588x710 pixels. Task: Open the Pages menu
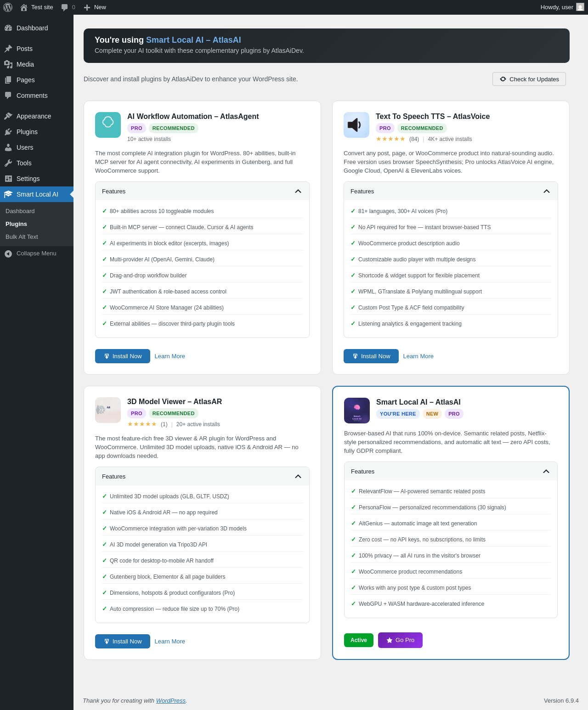pyautogui.click(x=37, y=80)
